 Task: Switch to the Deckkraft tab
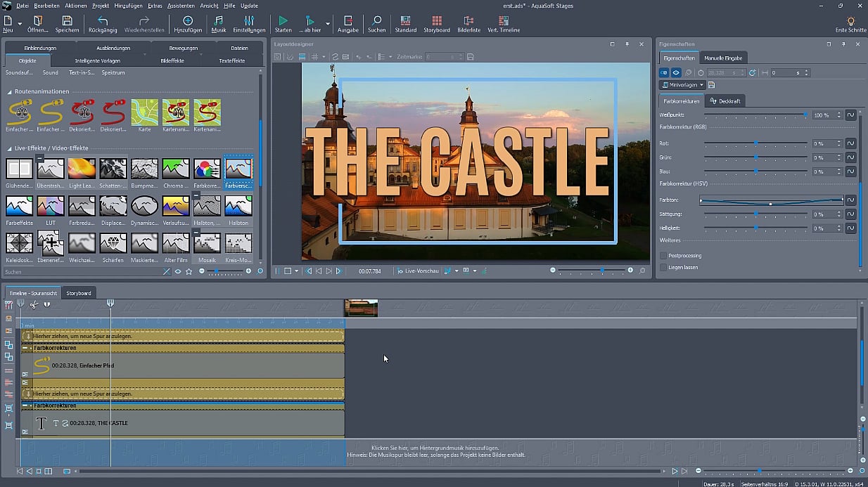click(725, 101)
